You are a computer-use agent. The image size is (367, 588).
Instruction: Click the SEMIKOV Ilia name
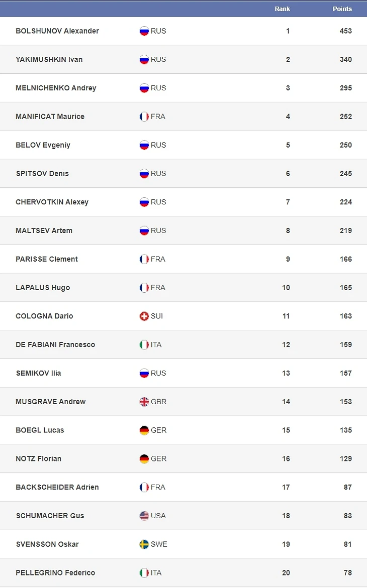[38, 373]
